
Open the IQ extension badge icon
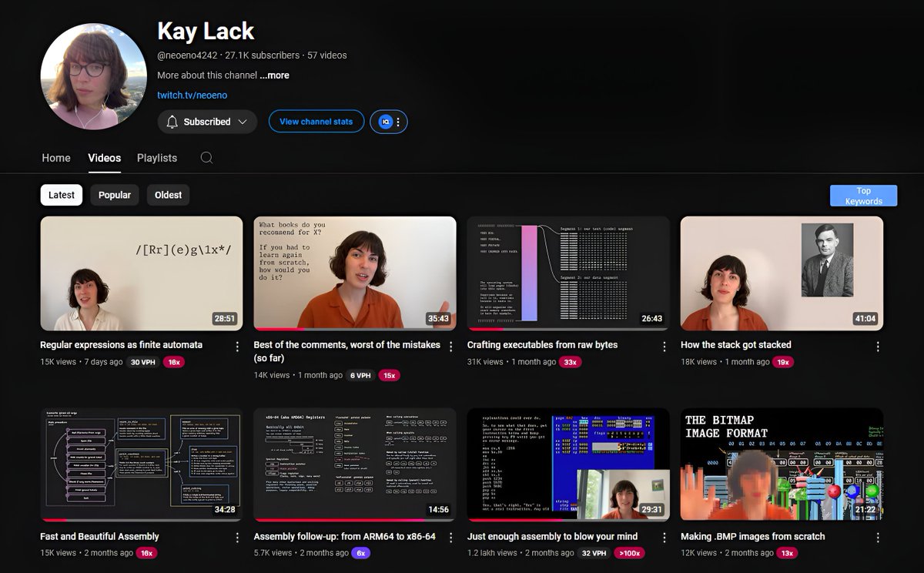(x=386, y=122)
